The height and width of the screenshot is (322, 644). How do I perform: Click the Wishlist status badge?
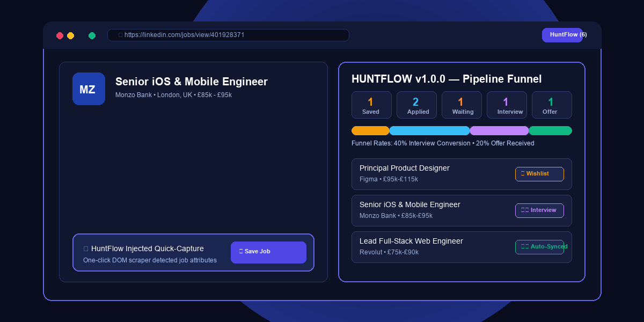pyautogui.click(x=539, y=174)
